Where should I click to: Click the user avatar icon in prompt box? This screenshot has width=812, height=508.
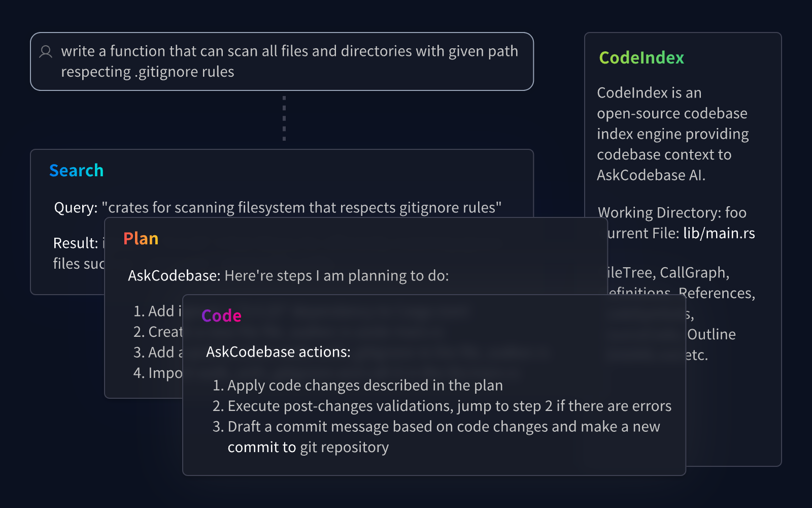pyautogui.click(x=46, y=52)
